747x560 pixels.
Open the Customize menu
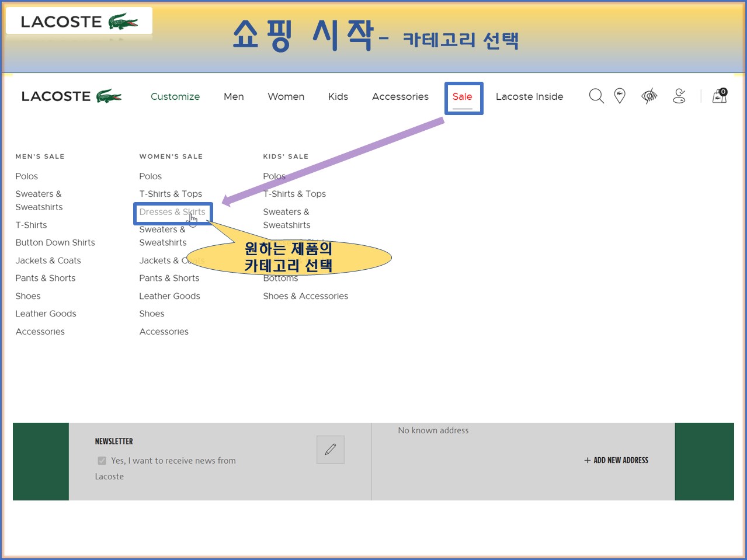tap(175, 96)
